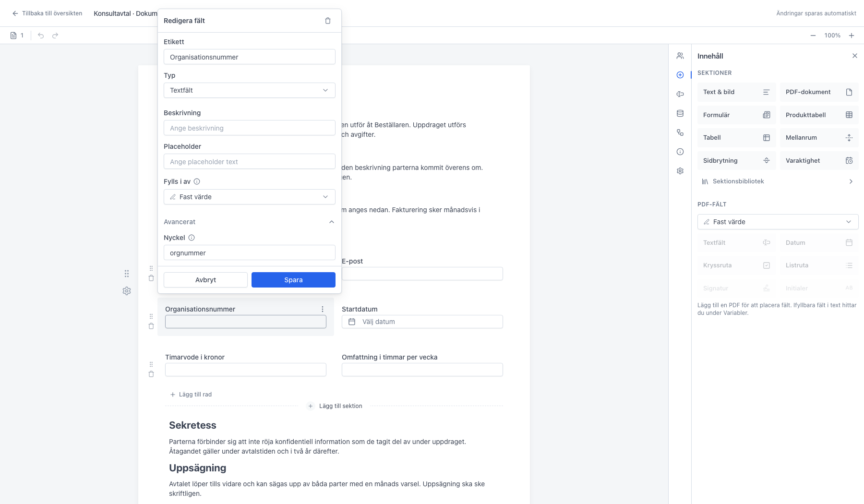
Task: Insert a Varaktighet section
Action: tap(819, 161)
